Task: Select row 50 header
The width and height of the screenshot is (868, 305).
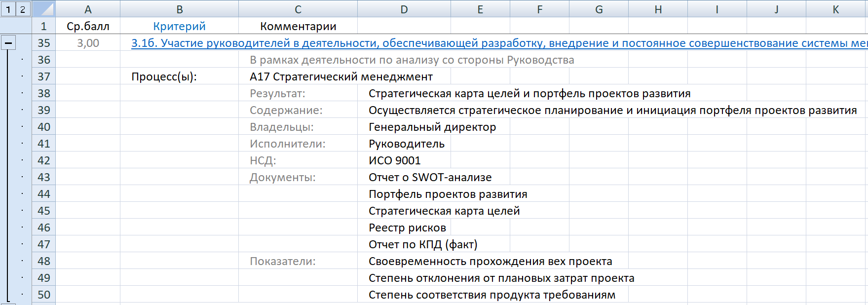Action: pyautogui.click(x=43, y=295)
